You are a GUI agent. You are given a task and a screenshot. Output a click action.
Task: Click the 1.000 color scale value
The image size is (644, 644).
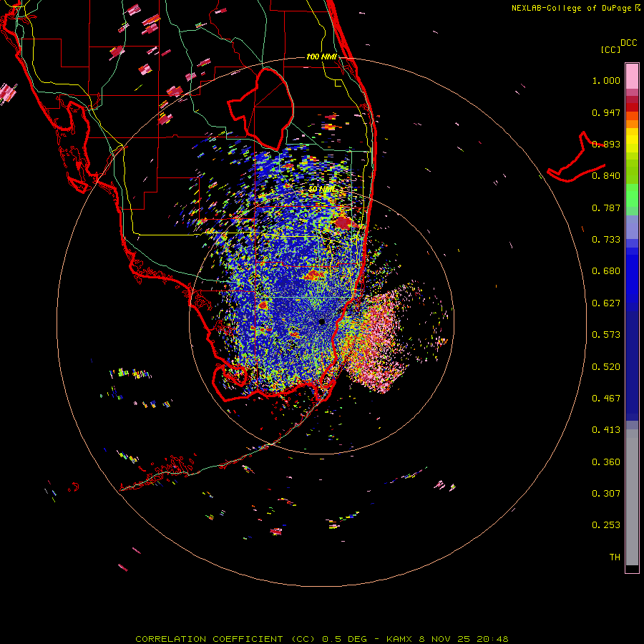(606, 80)
